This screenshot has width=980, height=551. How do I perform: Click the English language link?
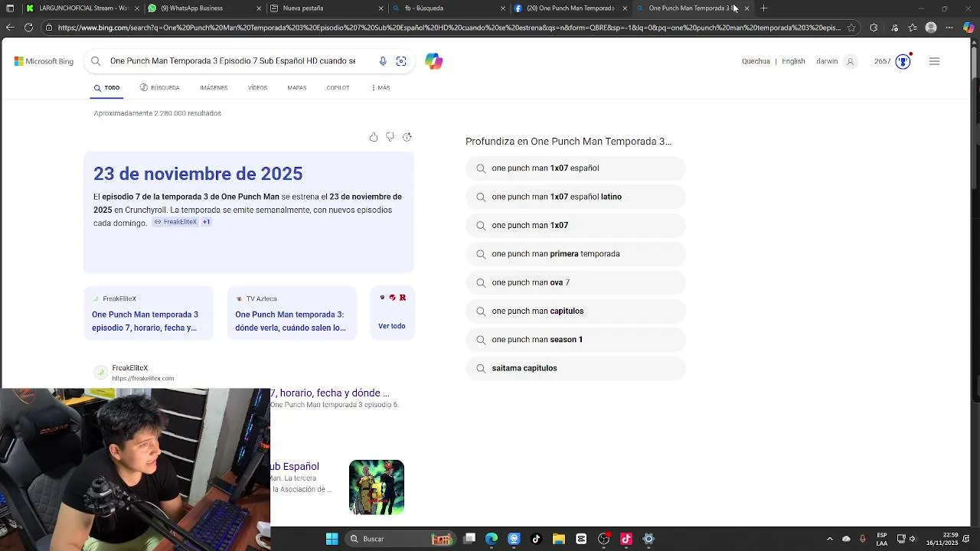(793, 61)
